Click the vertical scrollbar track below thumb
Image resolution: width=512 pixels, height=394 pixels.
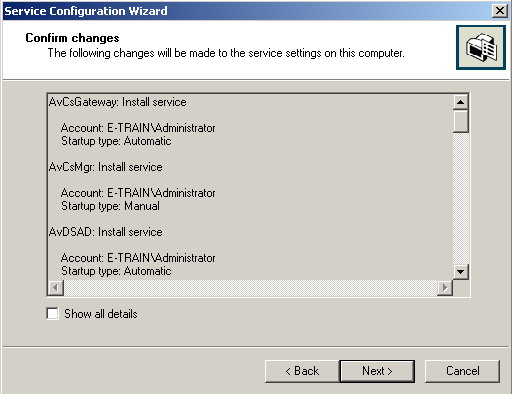click(461, 198)
